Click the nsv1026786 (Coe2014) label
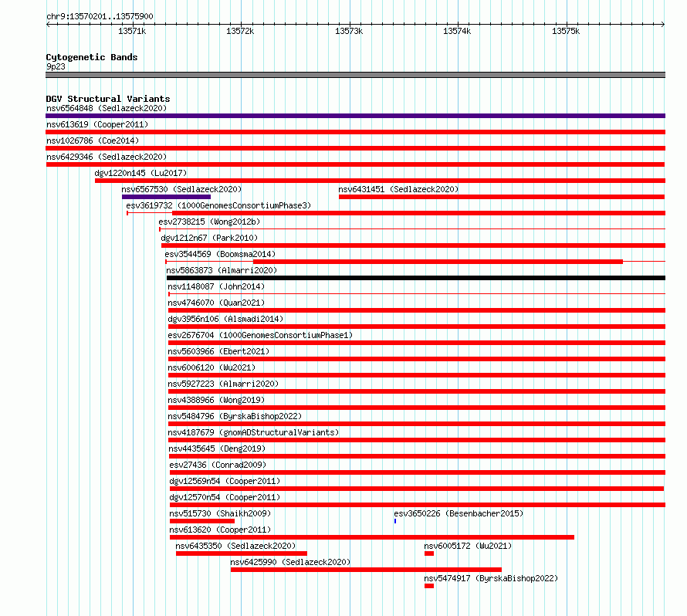Screen dimensions: 687x616 93,140
